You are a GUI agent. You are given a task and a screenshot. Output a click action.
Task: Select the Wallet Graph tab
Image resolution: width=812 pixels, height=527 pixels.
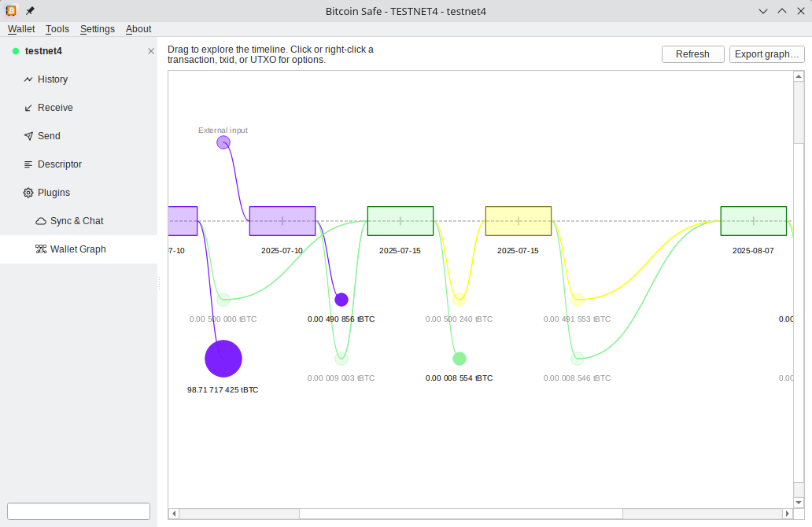coord(79,249)
